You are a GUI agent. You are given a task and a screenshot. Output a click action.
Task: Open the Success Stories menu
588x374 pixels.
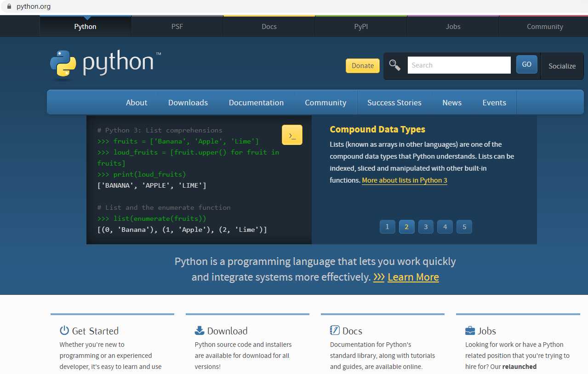pyautogui.click(x=394, y=103)
